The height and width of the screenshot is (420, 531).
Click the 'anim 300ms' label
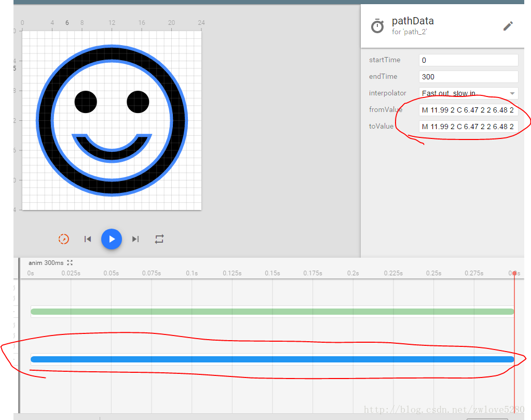pyautogui.click(x=46, y=263)
